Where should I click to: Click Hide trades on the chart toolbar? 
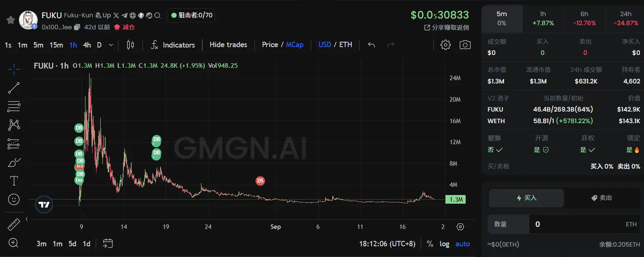pos(228,45)
